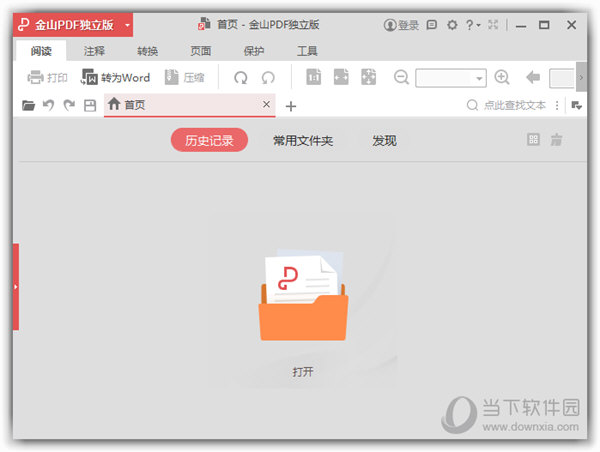Click the undo arrow icon
The image size is (600, 452).
coord(48,104)
